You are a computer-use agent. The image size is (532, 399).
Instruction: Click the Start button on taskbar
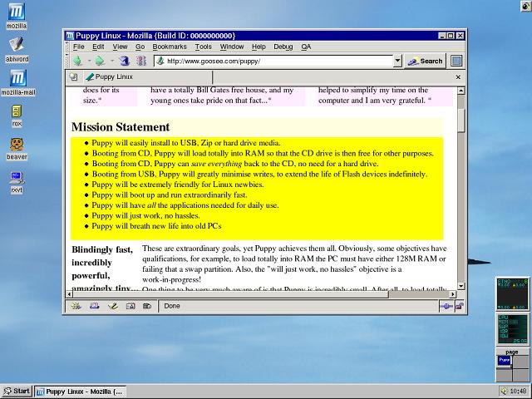[17, 391]
